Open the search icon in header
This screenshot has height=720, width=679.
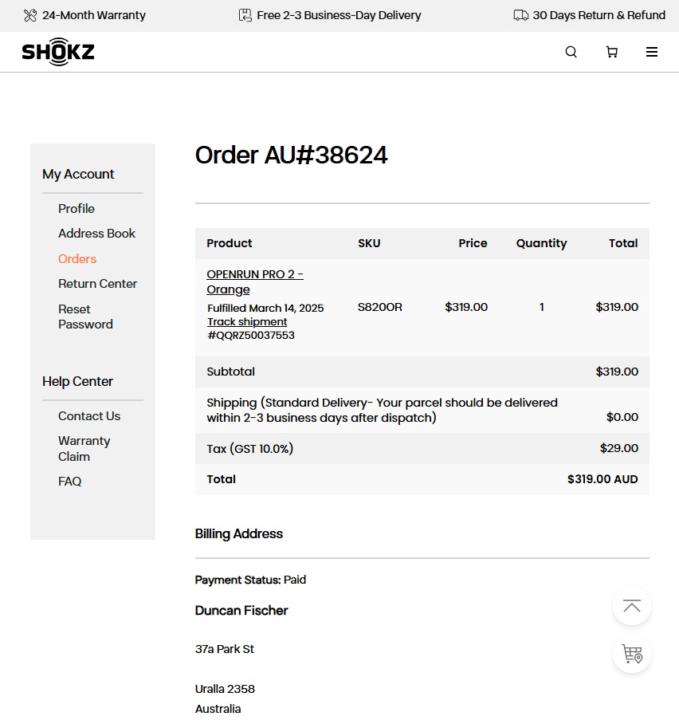pyautogui.click(x=571, y=52)
